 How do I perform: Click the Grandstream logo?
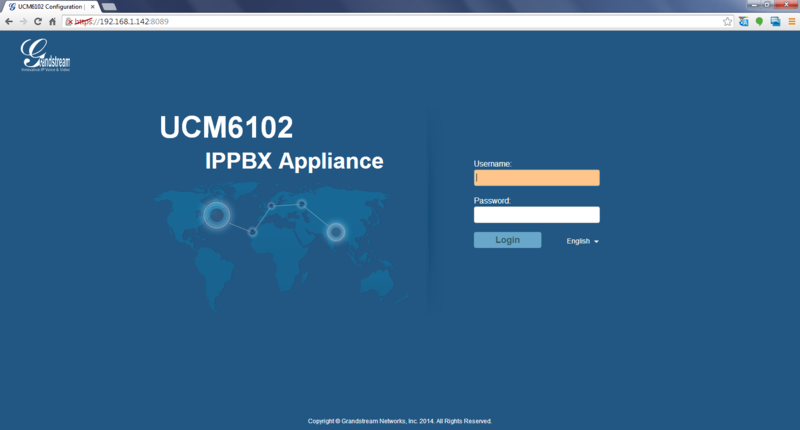[x=46, y=55]
